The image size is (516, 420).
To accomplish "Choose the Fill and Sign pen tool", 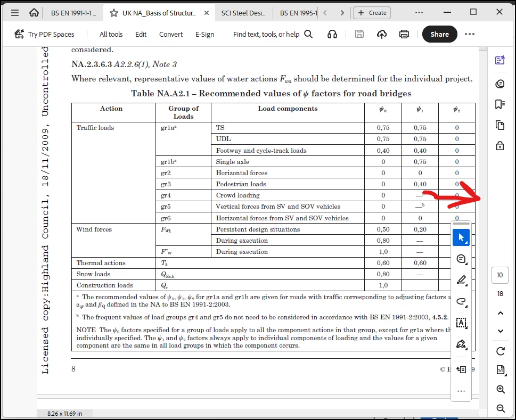I will (x=461, y=344).
